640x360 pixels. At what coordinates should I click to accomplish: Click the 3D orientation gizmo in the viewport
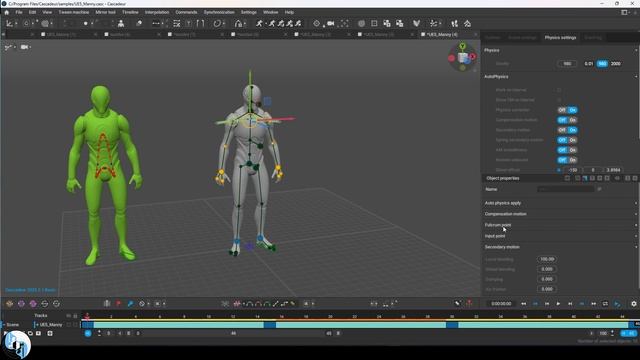click(x=462, y=58)
